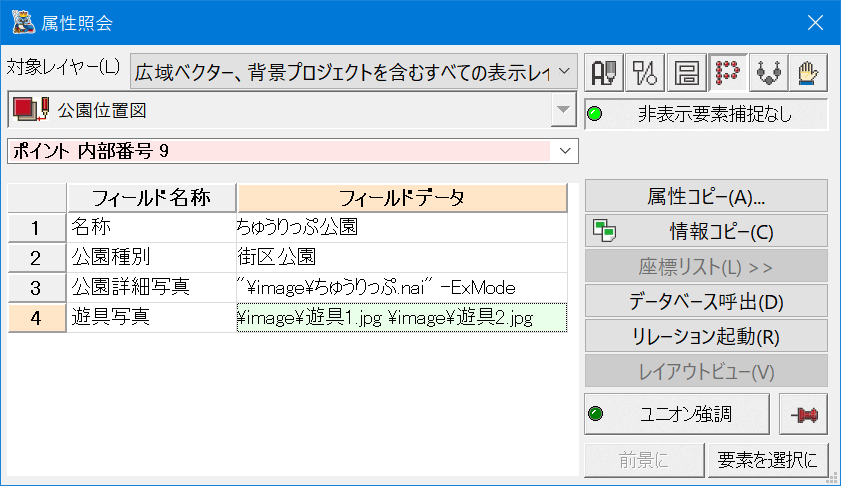Click リレーション起動(R) button
Viewport: 841px width, 486px height.
coord(706,336)
